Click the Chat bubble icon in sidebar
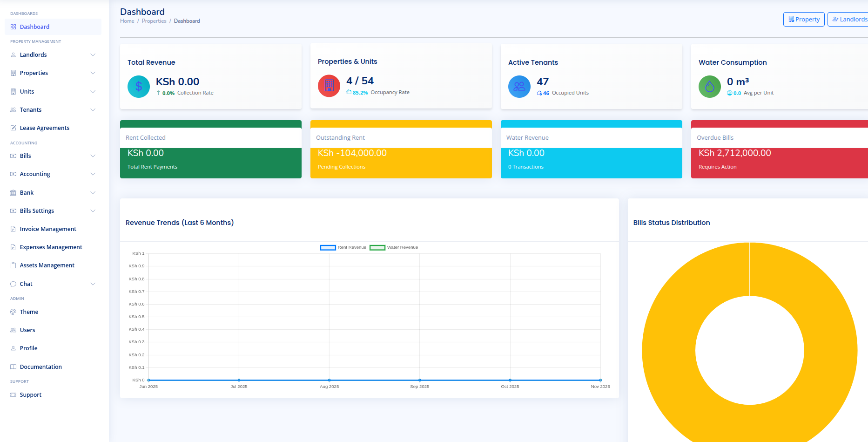Screen dimensions: 868x442 [13, 284]
